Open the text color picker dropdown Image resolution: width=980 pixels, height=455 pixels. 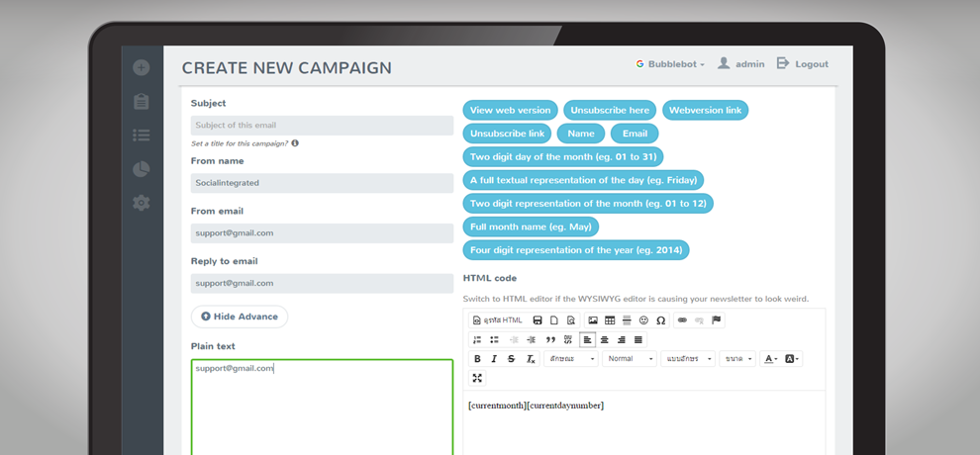point(771,359)
